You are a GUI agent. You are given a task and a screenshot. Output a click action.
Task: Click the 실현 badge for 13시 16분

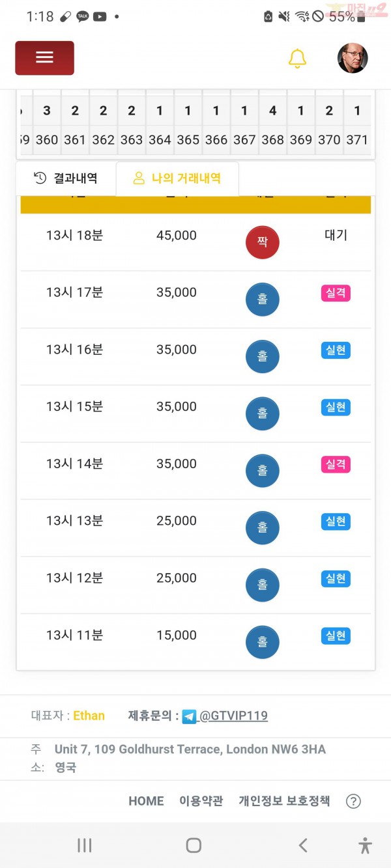click(336, 350)
